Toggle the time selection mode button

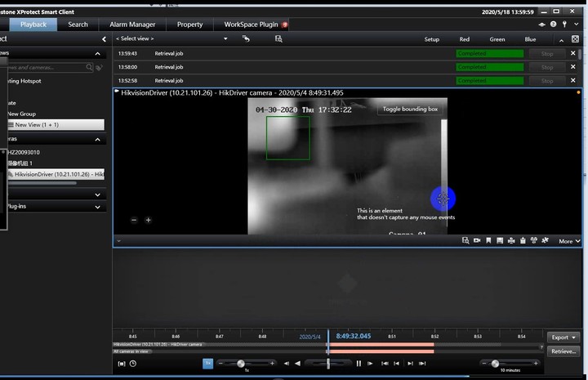click(122, 364)
